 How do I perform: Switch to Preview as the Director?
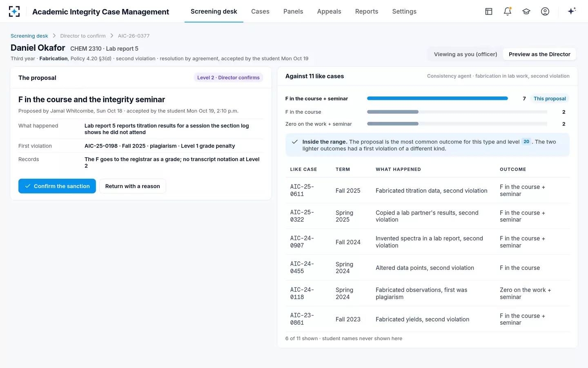(539, 54)
